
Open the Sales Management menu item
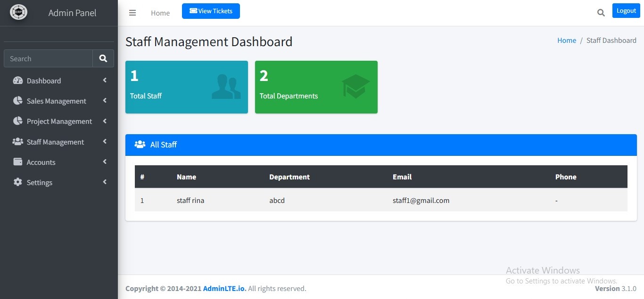[x=57, y=101]
